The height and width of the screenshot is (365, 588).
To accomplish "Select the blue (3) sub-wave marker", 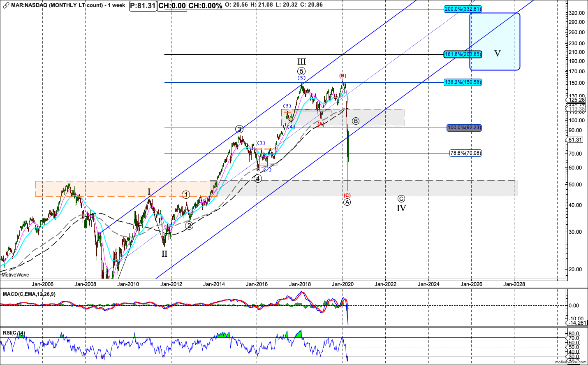I will tap(287, 106).
